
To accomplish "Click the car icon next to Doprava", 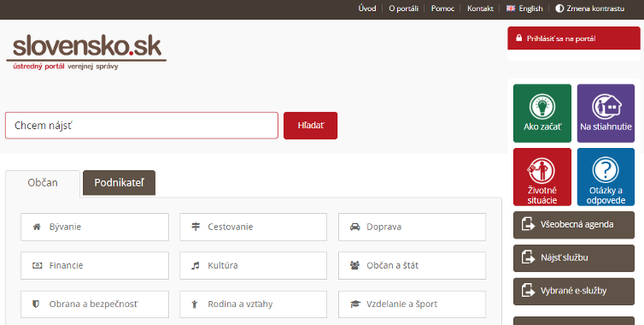I will click(354, 227).
